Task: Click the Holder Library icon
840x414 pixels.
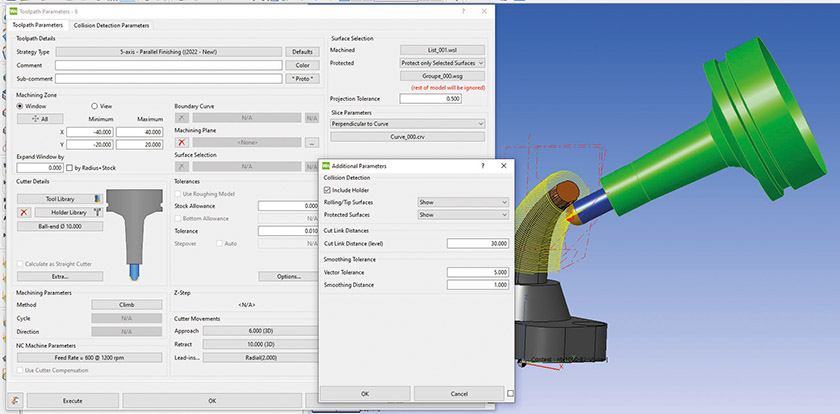Action: tap(98, 212)
